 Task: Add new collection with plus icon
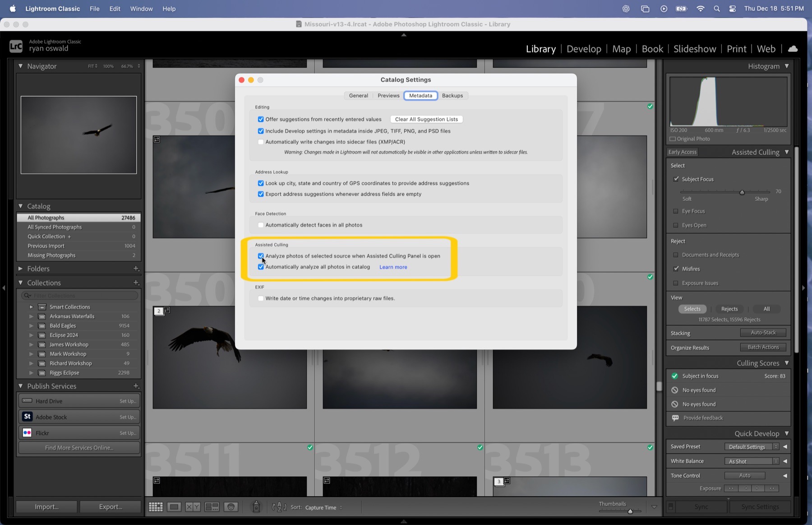pyautogui.click(x=136, y=283)
